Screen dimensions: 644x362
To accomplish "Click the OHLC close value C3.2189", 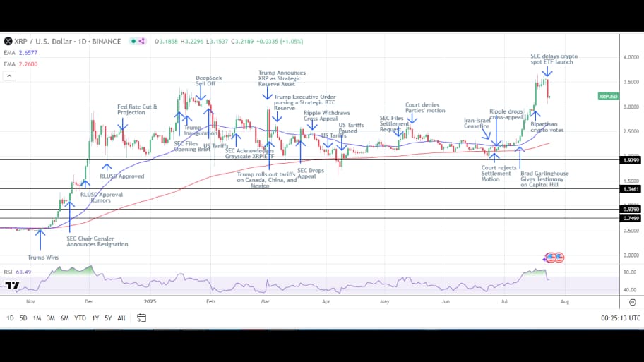I will point(242,42).
